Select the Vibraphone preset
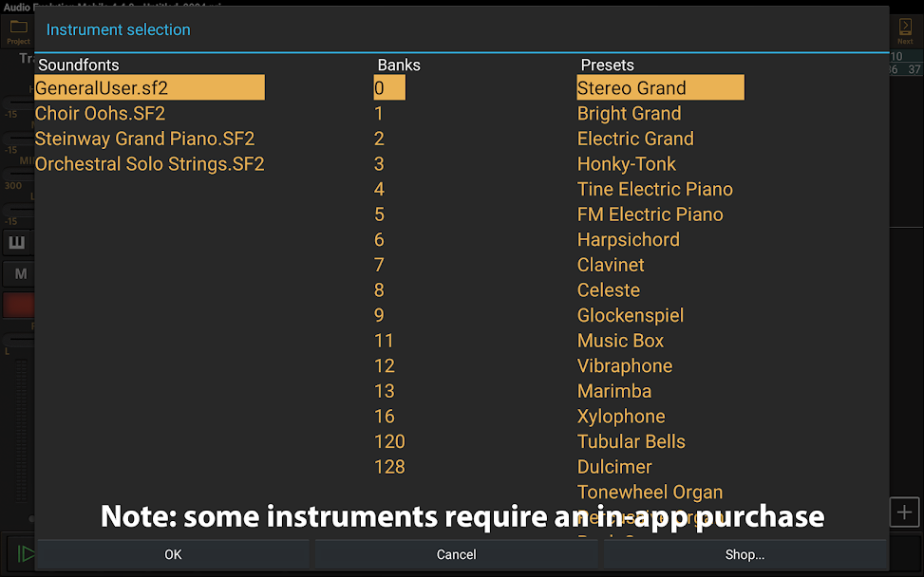Image resolution: width=924 pixels, height=577 pixels. coord(625,365)
